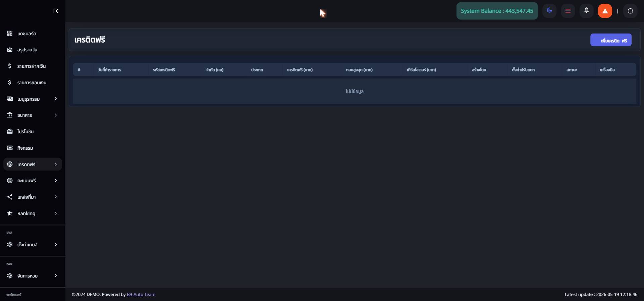
Task: Click the รหัสเครดิตฟรี column header
Action: click(x=164, y=70)
